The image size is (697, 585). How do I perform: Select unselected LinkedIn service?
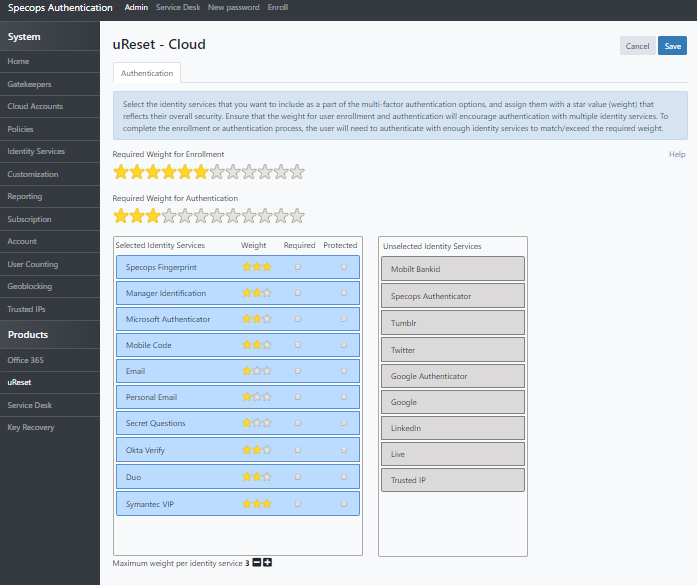pos(453,428)
